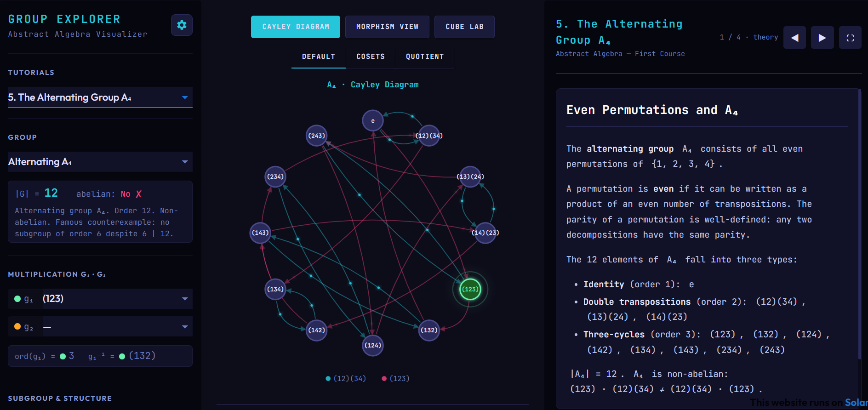Image resolution: width=868 pixels, height=410 pixels.
Task: Switch to Morphism View tab
Action: 387,27
